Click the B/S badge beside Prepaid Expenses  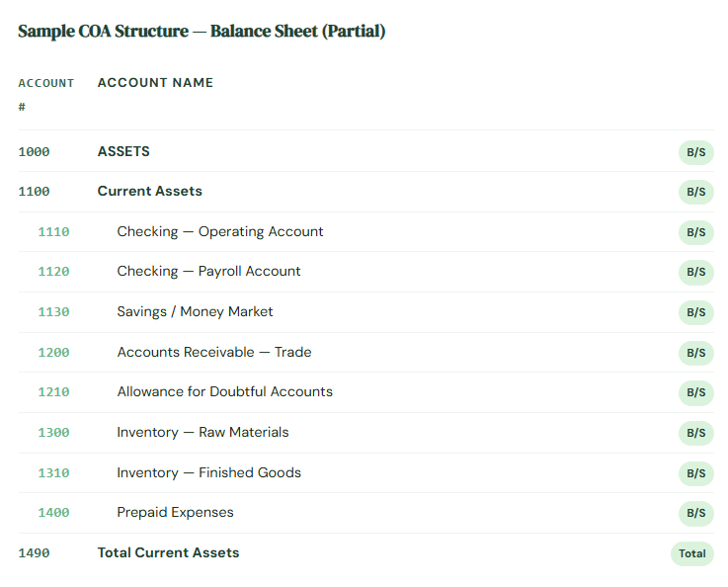[x=695, y=513]
